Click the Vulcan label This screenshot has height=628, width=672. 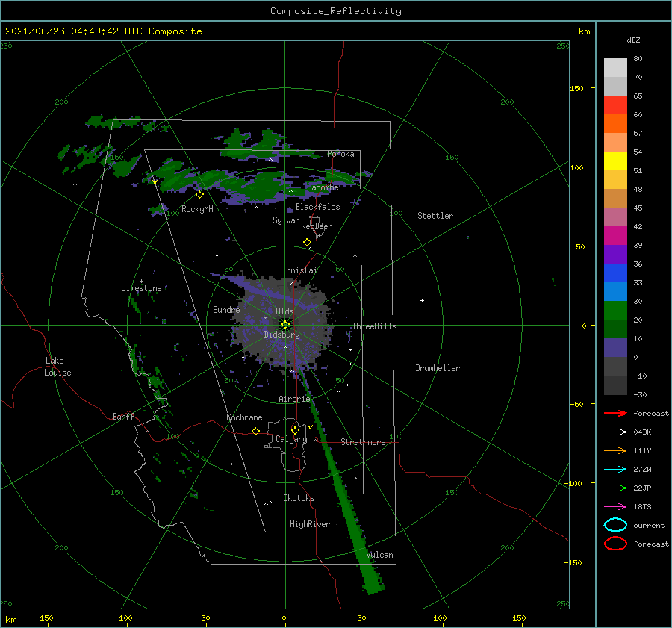click(379, 555)
